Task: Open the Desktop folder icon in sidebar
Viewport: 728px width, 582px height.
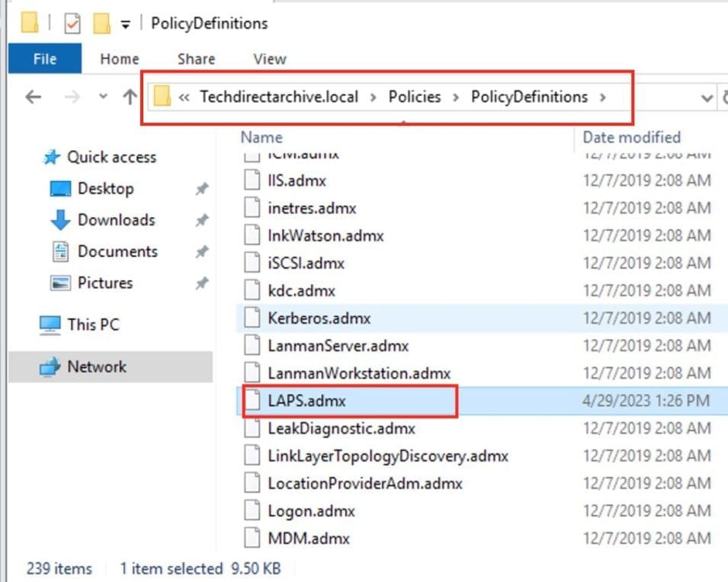Action: click(60, 189)
